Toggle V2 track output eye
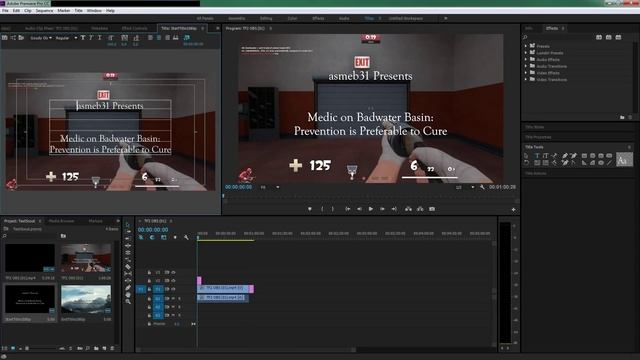This screenshot has height=360, width=640. tap(173, 280)
